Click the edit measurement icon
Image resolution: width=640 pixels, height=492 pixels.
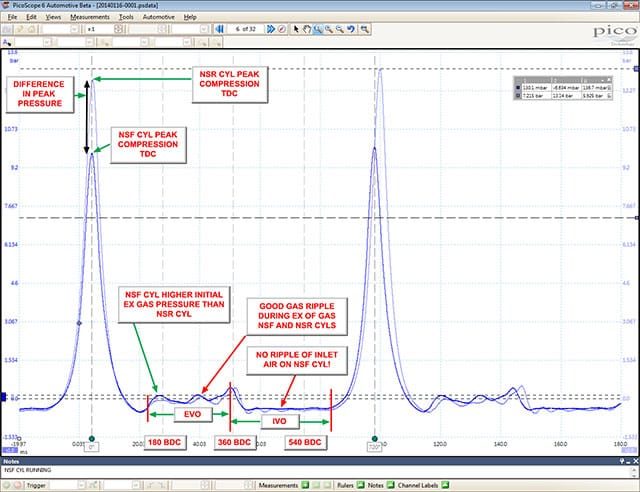[x=316, y=485]
